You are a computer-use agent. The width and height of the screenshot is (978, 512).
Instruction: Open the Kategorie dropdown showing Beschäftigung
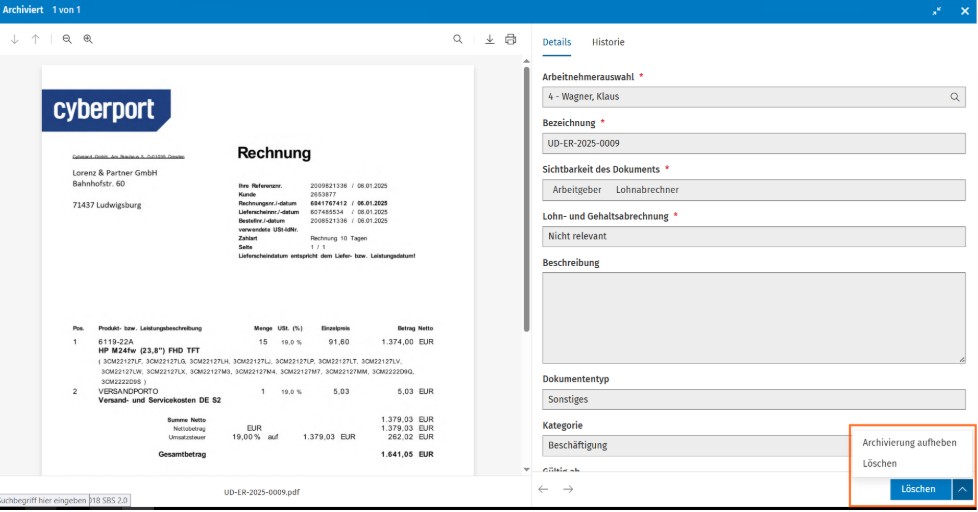tap(695, 446)
